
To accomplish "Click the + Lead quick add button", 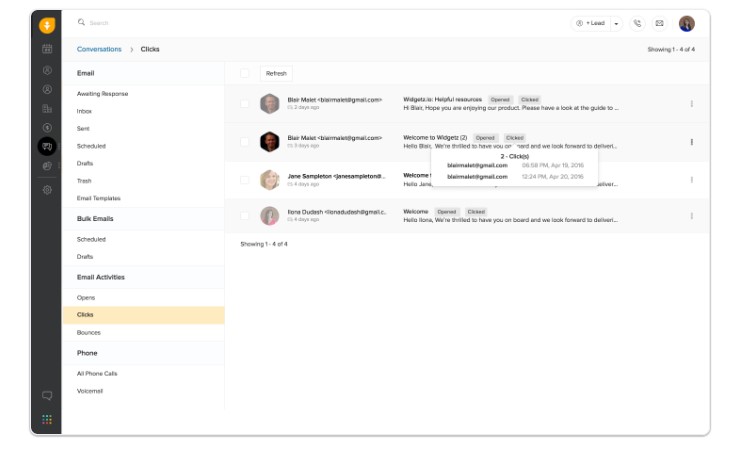I will coord(592,23).
